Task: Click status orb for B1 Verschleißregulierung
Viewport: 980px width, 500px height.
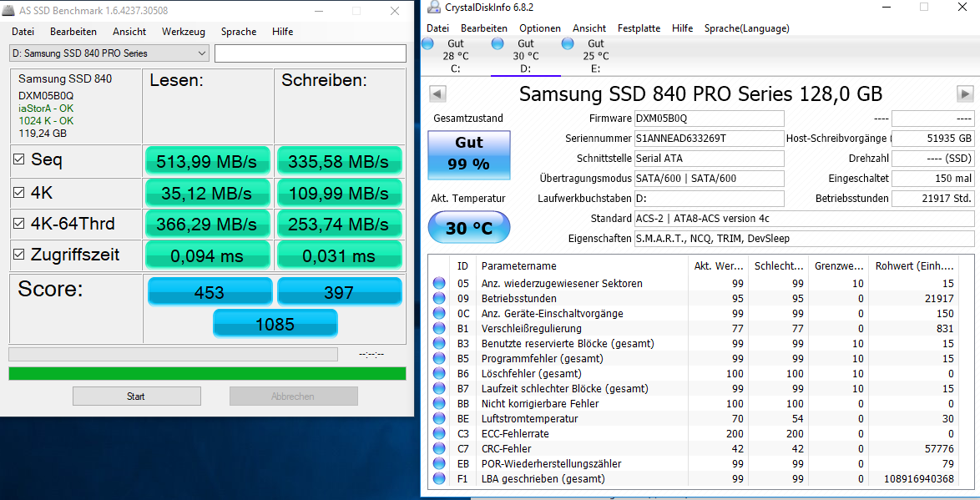Action: [x=439, y=328]
